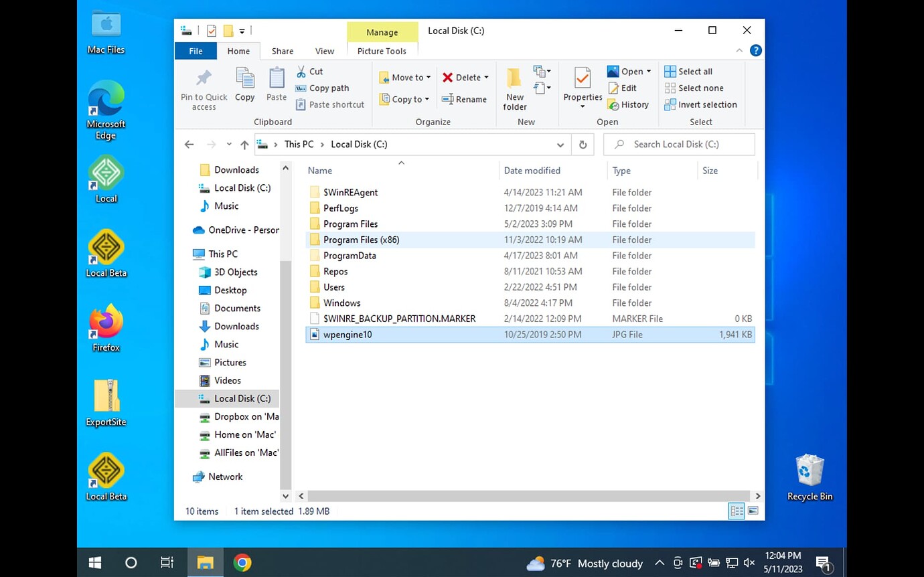Refresh the folder with the refresh icon
Screen dimensions: 924x577
[582, 145]
